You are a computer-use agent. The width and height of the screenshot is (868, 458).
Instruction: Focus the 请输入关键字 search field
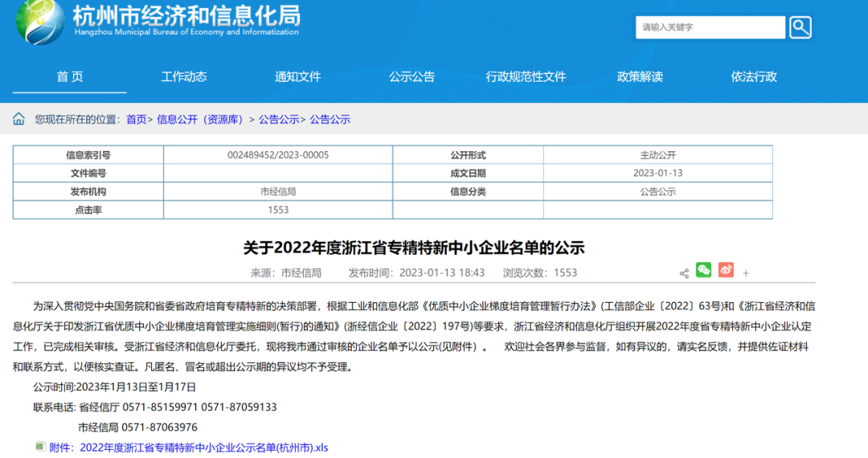coord(710,27)
